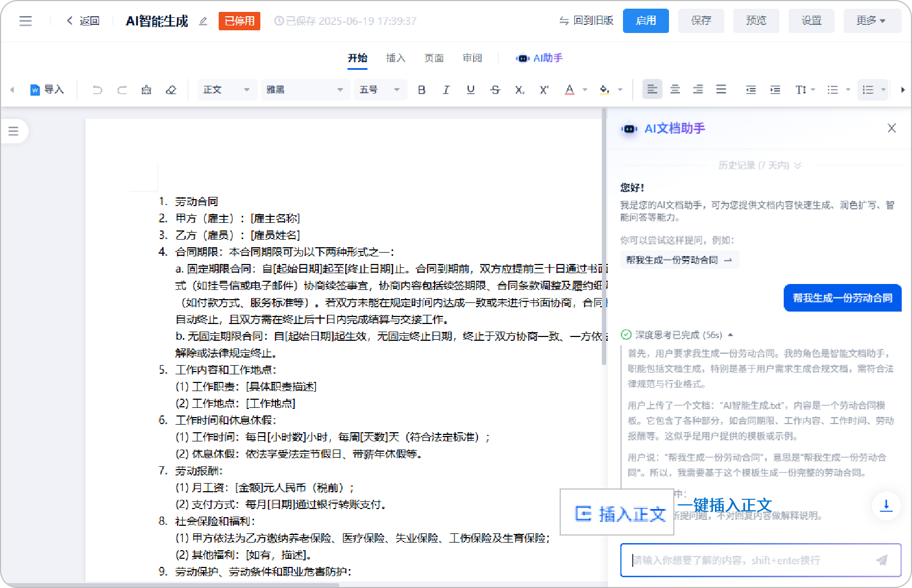Viewport: 912px width, 588px height.
Task: Click the undo arrow icon
Action: pyautogui.click(x=97, y=90)
